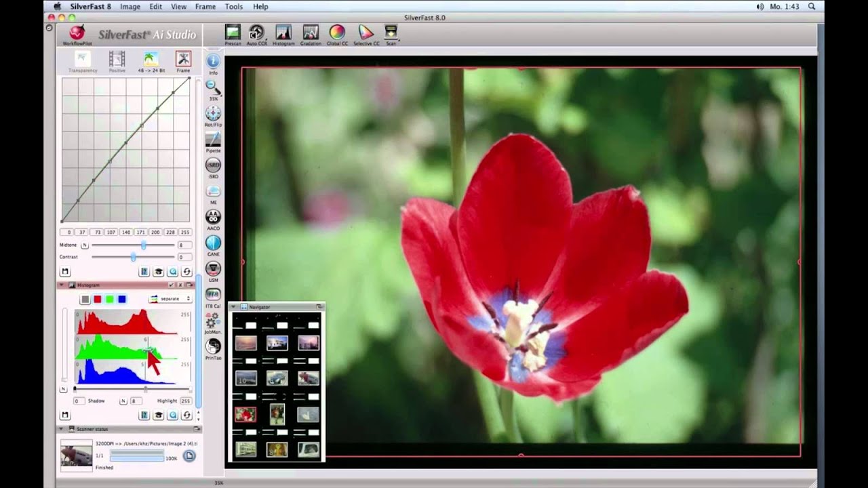Image resolution: width=868 pixels, height=488 pixels.
Task: Open the SilverFast 8 menu
Action: tap(90, 6)
